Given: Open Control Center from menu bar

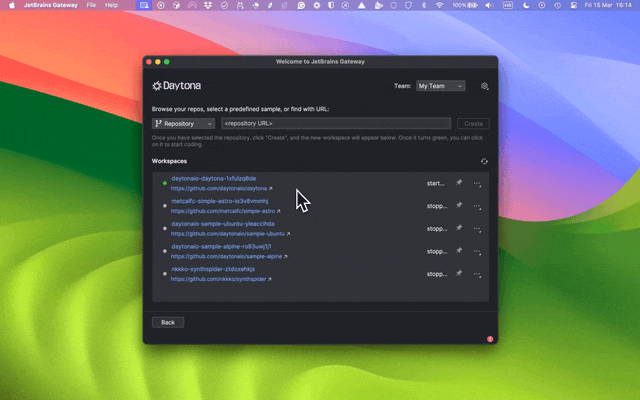Looking at the screenshot, I should click(x=573, y=5).
